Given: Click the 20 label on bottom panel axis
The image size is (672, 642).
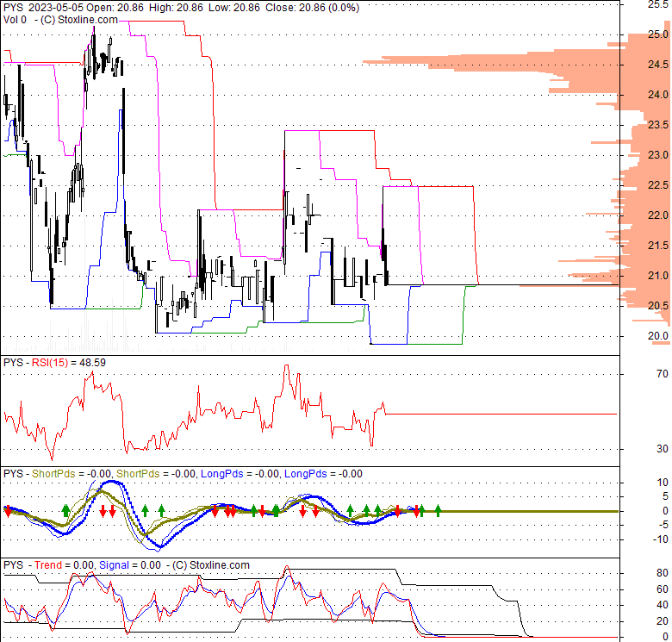Looking at the screenshot, I should 663,621.
